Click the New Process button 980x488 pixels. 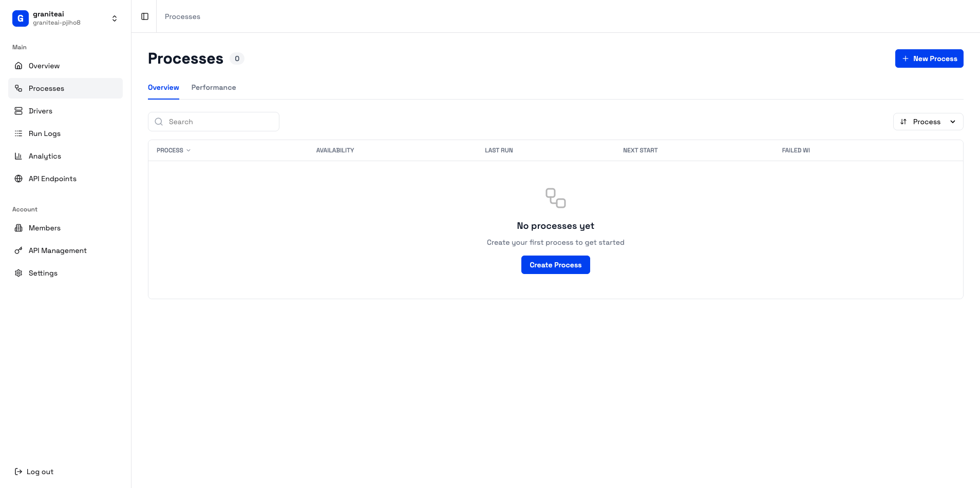click(x=929, y=58)
